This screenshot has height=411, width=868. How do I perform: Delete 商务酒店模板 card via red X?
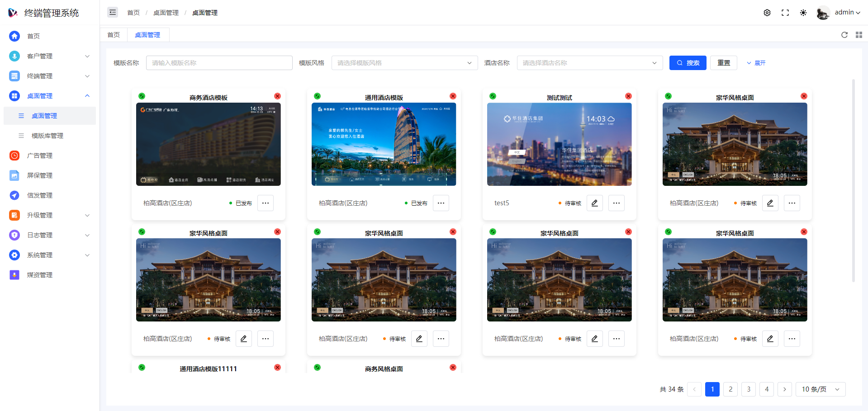click(x=277, y=96)
